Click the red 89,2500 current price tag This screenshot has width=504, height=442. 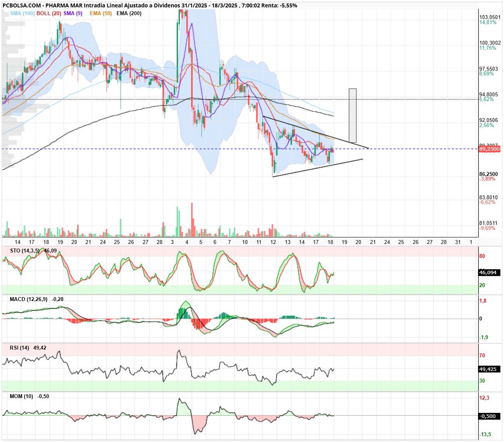click(489, 149)
